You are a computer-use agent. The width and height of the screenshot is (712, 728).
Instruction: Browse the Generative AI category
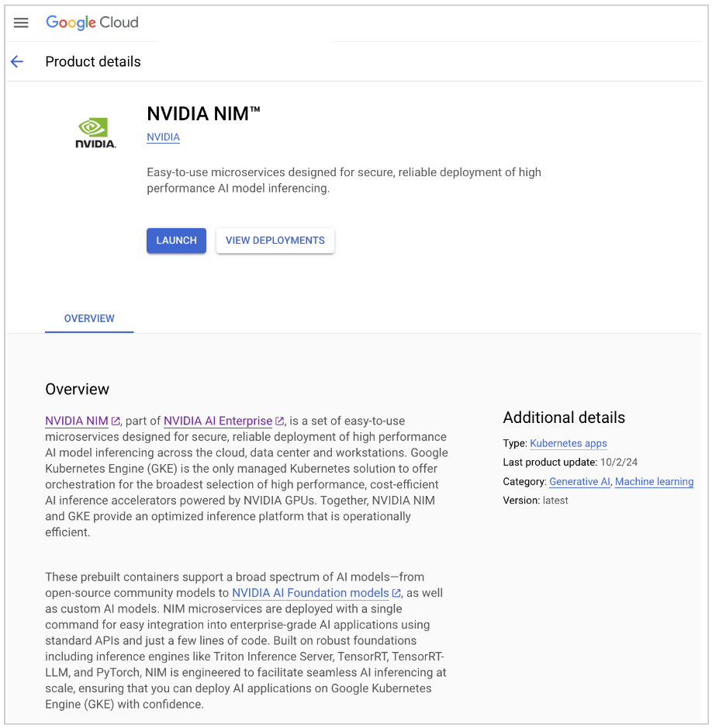[x=580, y=482]
